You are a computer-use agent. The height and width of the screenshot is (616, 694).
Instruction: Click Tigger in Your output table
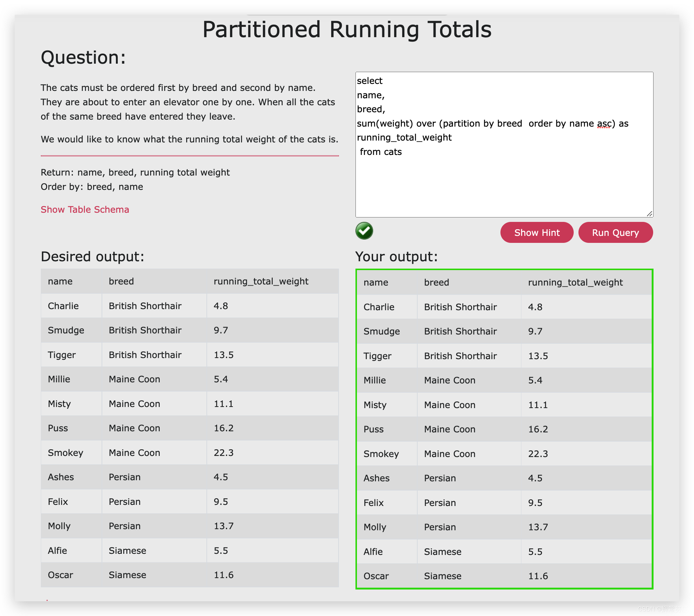click(x=378, y=356)
